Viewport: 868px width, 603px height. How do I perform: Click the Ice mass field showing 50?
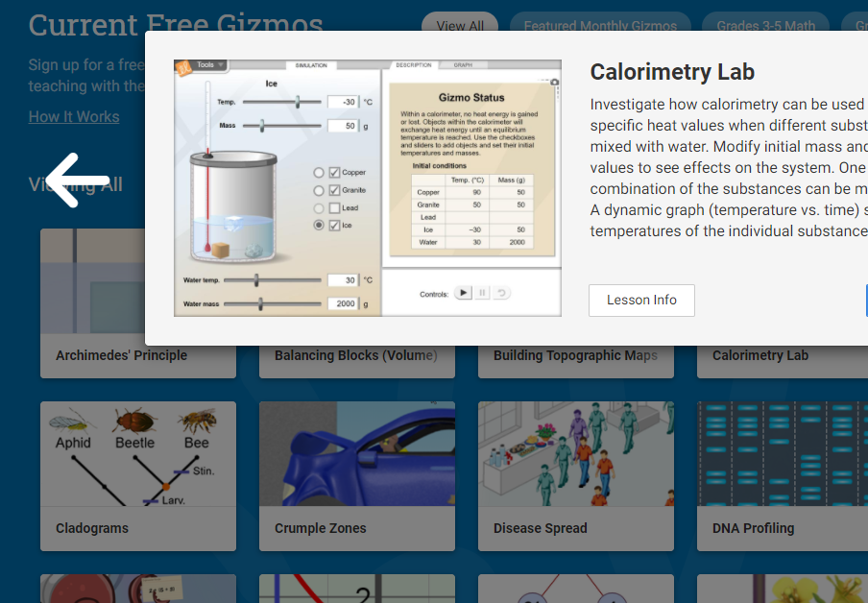[x=343, y=126]
